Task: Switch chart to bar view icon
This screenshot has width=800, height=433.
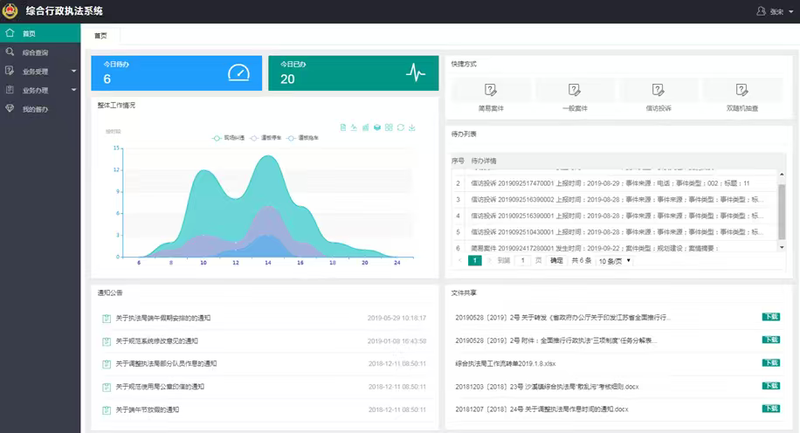Action: pos(365,127)
